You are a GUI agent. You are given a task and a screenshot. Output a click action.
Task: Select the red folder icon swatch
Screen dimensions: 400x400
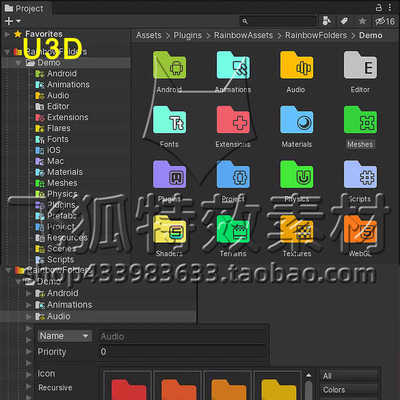pyautogui.click(x=128, y=385)
